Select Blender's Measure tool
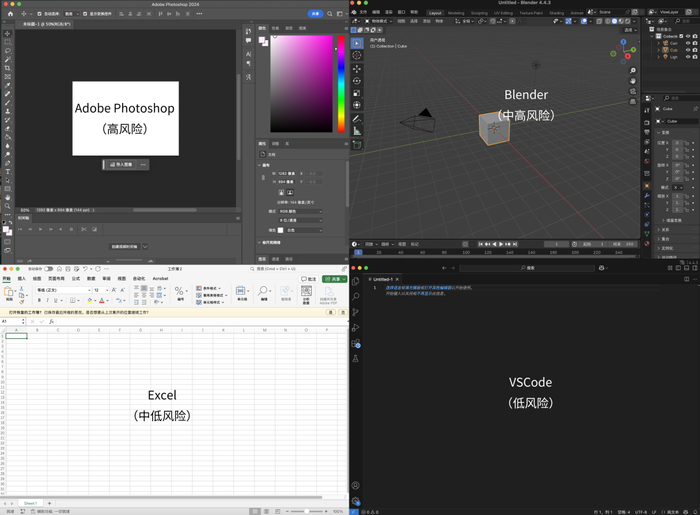This screenshot has width=700, height=515. click(357, 133)
